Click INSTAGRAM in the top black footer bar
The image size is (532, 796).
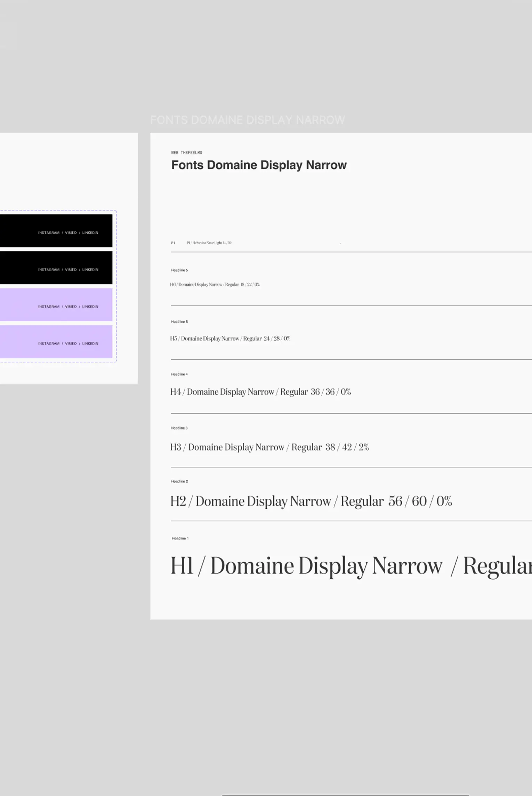(x=49, y=233)
